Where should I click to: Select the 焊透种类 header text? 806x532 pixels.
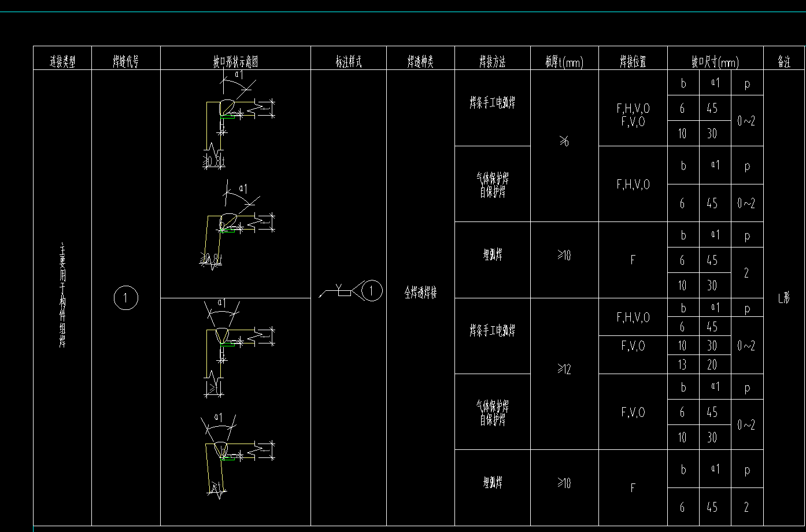[x=420, y=62]
